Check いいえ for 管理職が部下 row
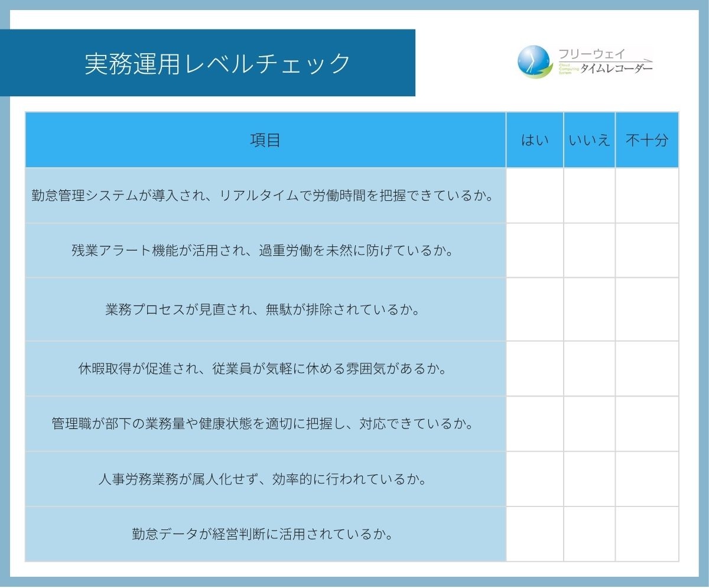709x588 pixels. point(589,424)
